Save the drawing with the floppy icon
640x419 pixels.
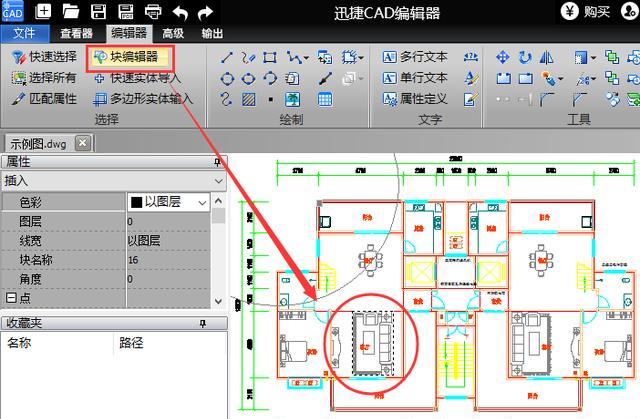click(x=98, y=11)
